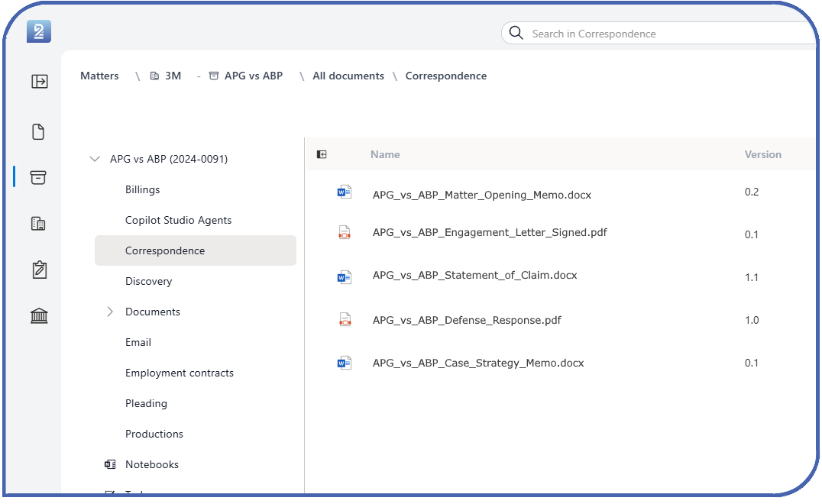Open the Productions folder
822x504 pixels.
click(154, 434)
